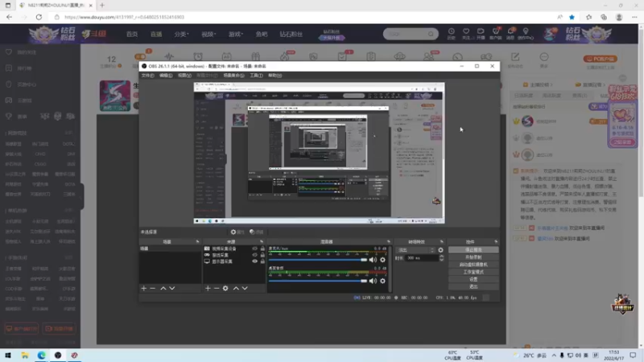Adjust desktop audio volume slider
644x362 pixels.
coord(318,281)
